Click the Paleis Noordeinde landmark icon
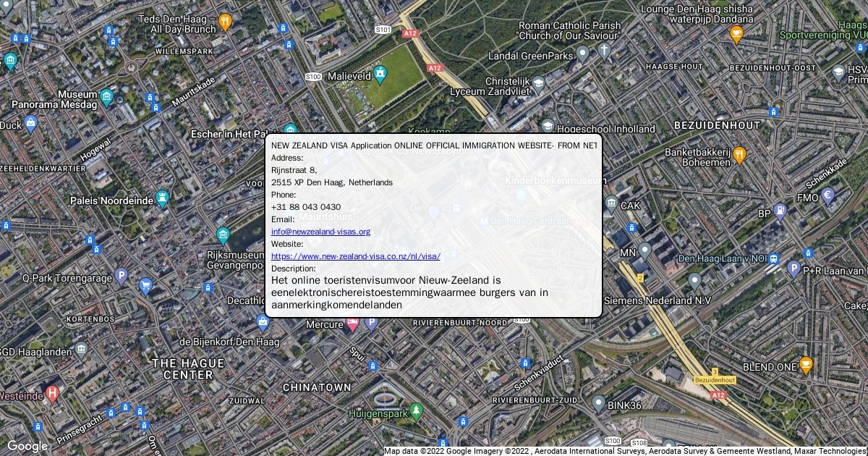This screenshot has height=456, width=868. point(163,198)
